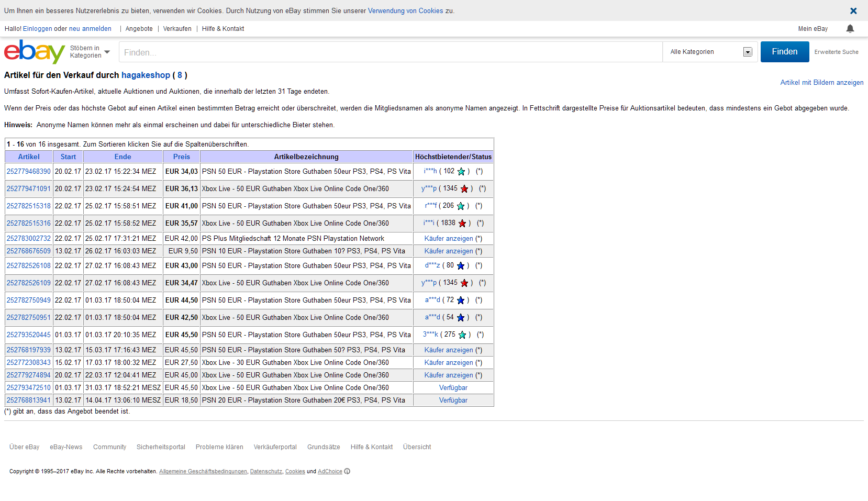The image size is (868, 501).
Task: Click price EUR 42,00 cell
Action: [181, 238]
